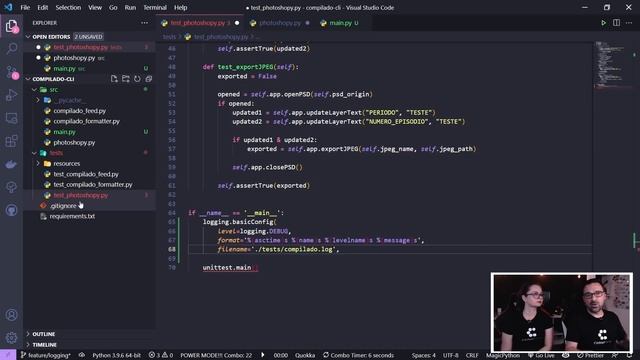This screenshot has width=640, height=360.
Task: Collapse the OPEN EDITORS section
Action: pos(28,37)
